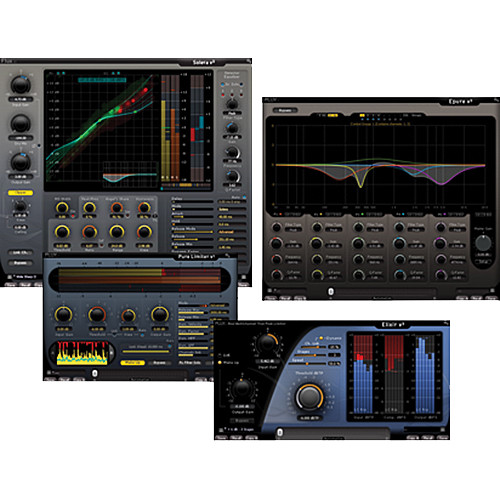Click the Bypass button in Epure
Viewport: 500px width, 500px height.
285,110
